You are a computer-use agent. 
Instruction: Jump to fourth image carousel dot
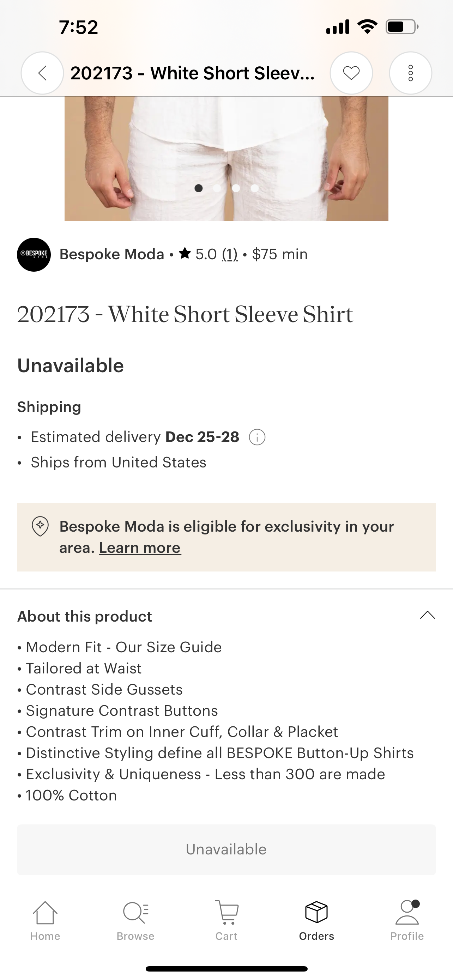pyautogui.click(x=254, y=188)
